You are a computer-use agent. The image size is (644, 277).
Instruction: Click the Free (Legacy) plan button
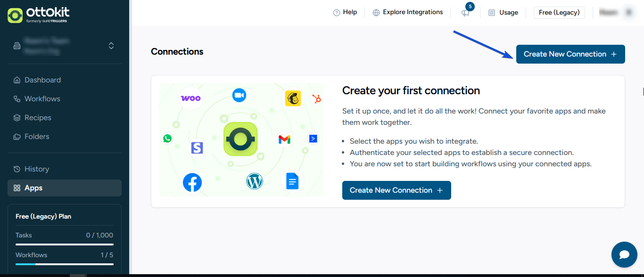point(559,13)
